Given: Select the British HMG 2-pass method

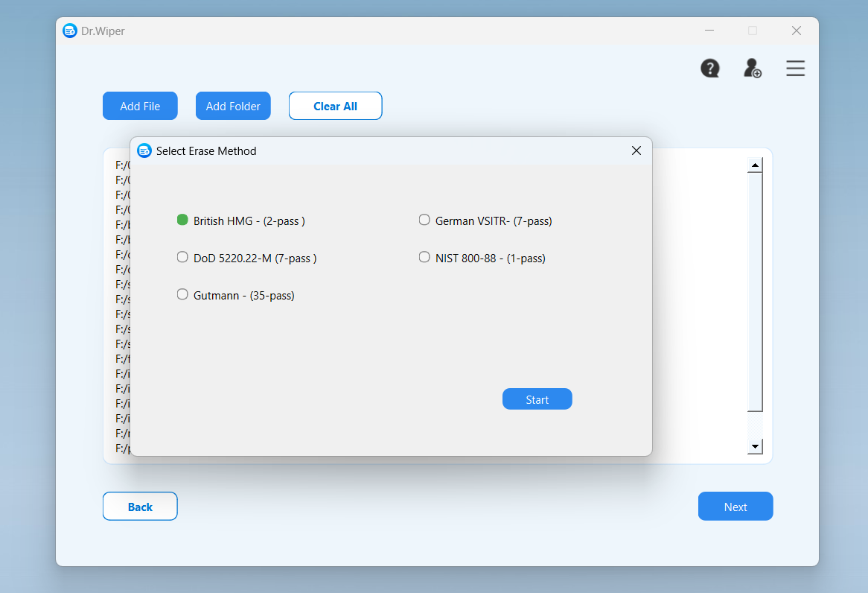Looking at the screenshot, I should pos(182,220).
